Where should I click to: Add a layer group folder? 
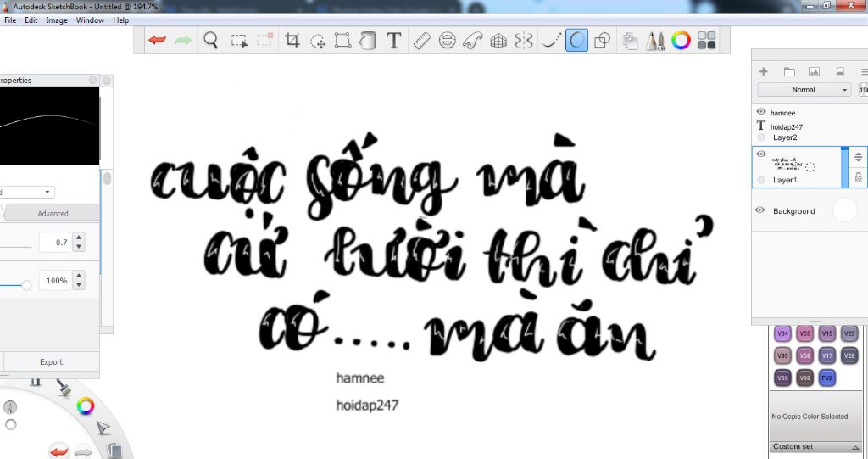[x=789, y=71]
